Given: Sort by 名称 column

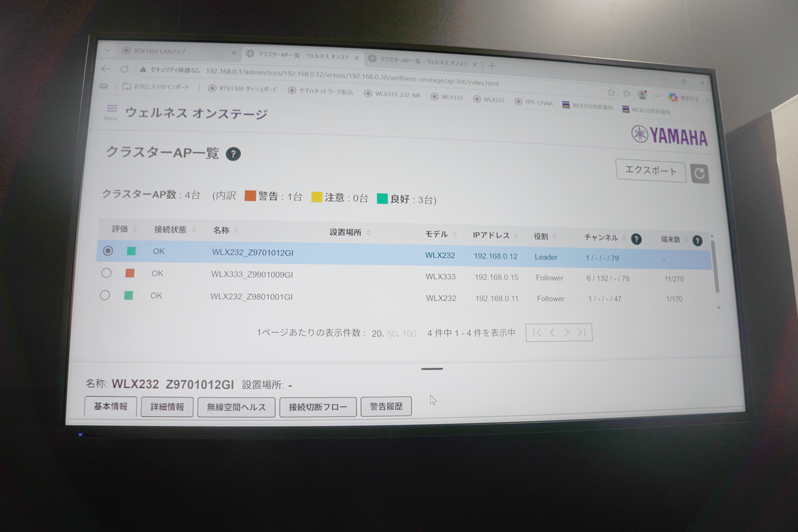Looking at the screenshot, I should (225, 230).
